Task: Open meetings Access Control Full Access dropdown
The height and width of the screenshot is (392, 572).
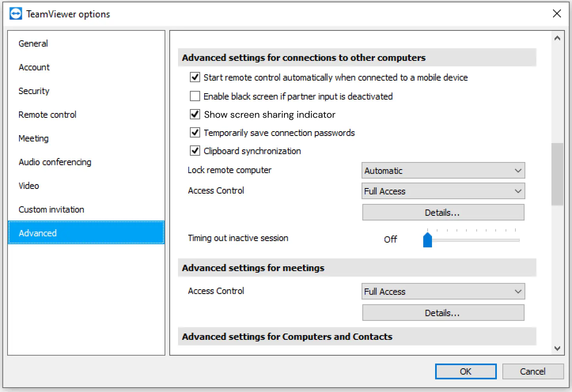Action: coord(443,292)
